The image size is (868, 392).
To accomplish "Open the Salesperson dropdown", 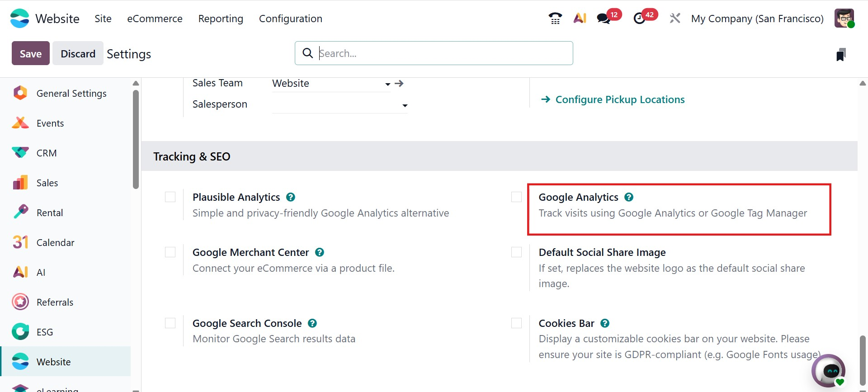I will click(405, 105).
